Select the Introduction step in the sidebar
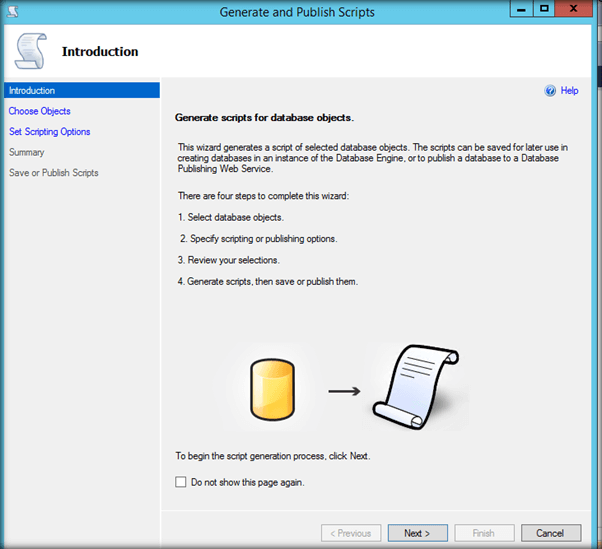This screenshot has height=549, width=602. click(82, 90)
